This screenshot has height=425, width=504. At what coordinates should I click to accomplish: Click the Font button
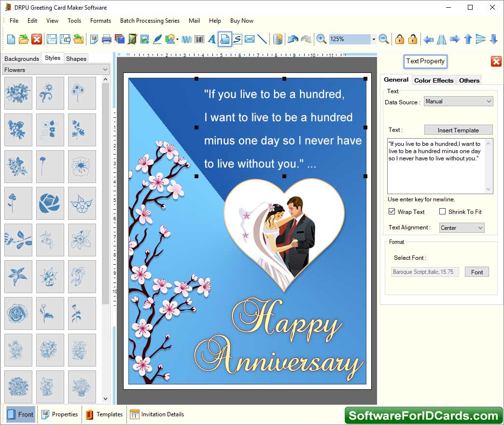tap(477, 272)
